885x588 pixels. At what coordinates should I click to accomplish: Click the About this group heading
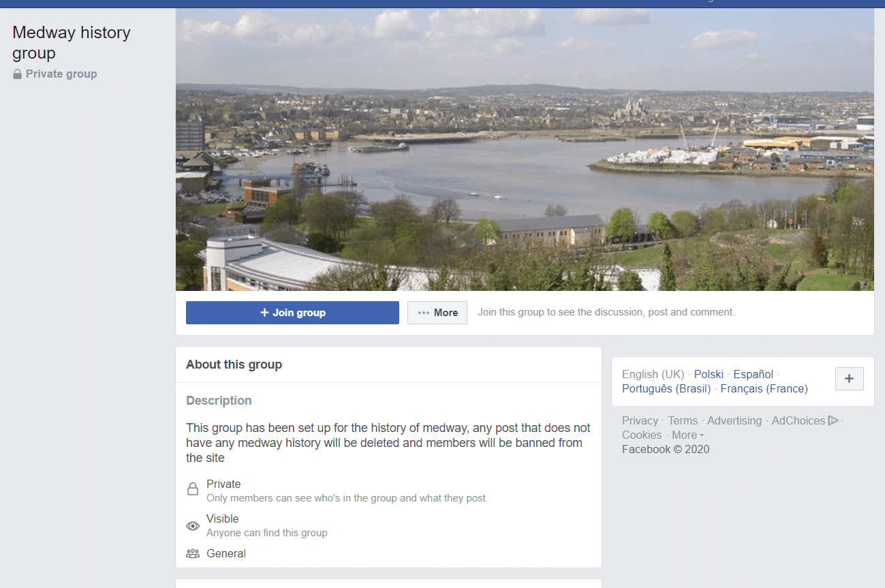pos(234,365)
